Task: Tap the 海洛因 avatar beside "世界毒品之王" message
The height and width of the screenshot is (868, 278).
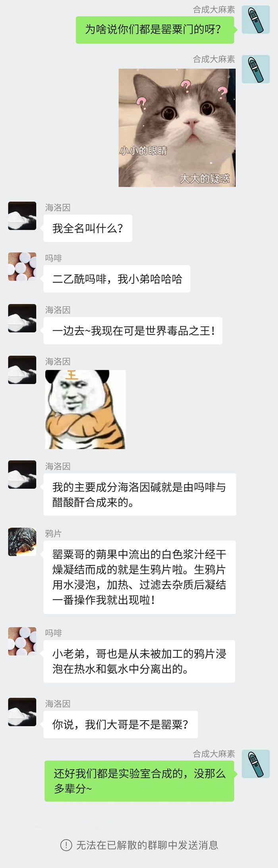Action: 22,318
